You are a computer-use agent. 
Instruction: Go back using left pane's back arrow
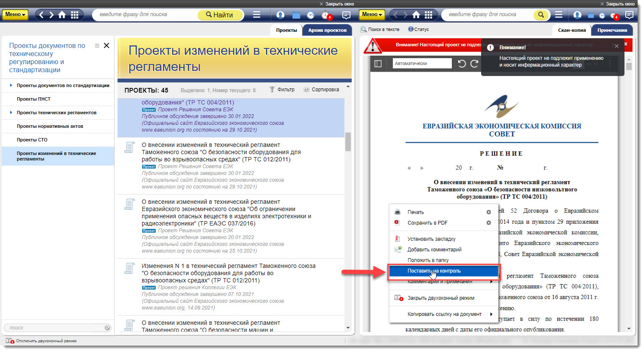point(41,15)
